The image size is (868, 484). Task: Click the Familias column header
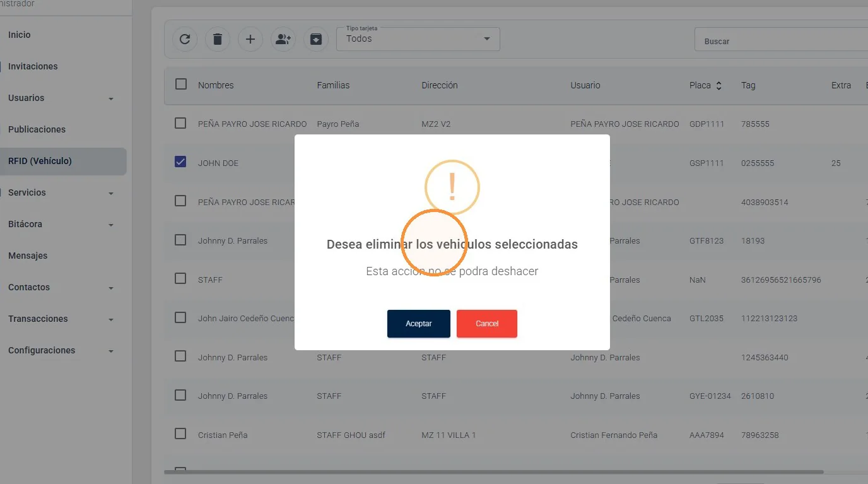[333, 85]
